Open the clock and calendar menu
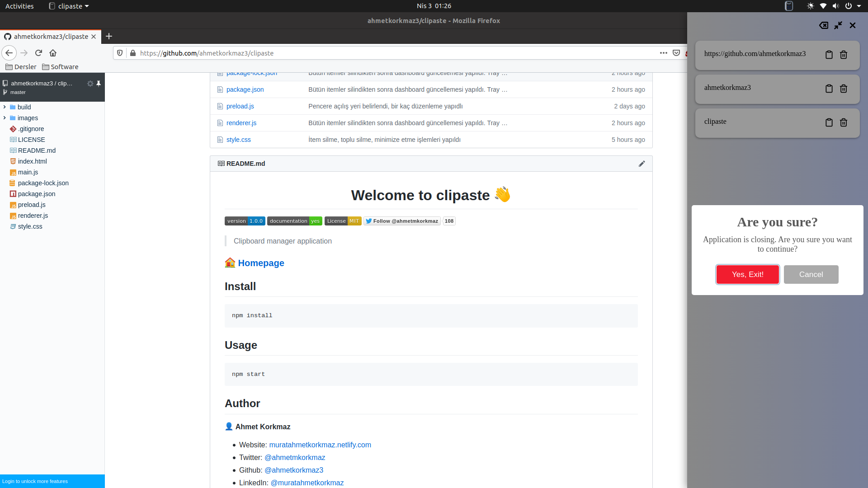This screenshot has height=488, width=868. 434,6
